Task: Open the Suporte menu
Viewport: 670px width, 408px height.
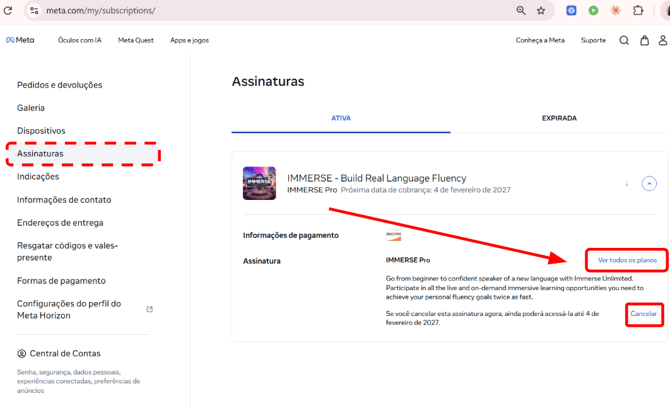Action: click(593, 40)
